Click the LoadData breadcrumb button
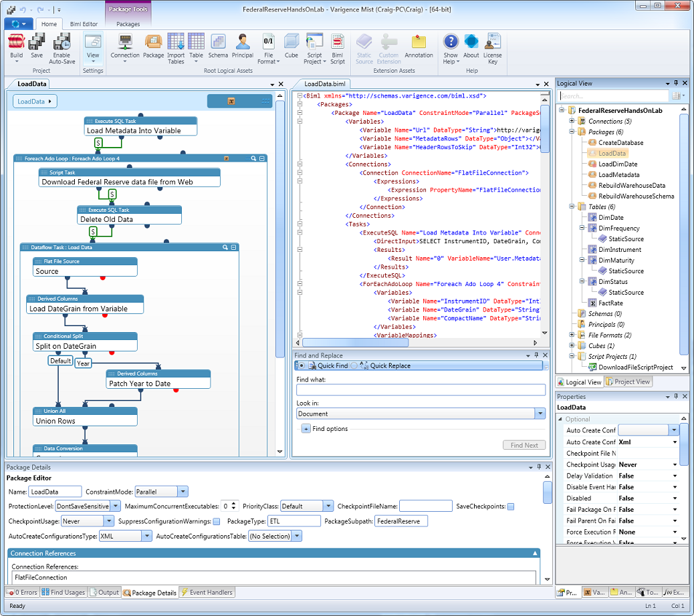Image resolution: width=694 pixels, height=616 pixels. click(x=35, y=102)
